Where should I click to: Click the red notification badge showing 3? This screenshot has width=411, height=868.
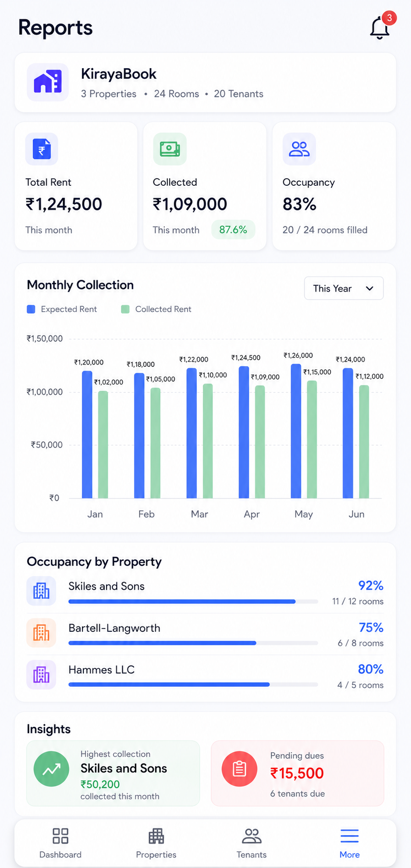(x=389, y=18)
